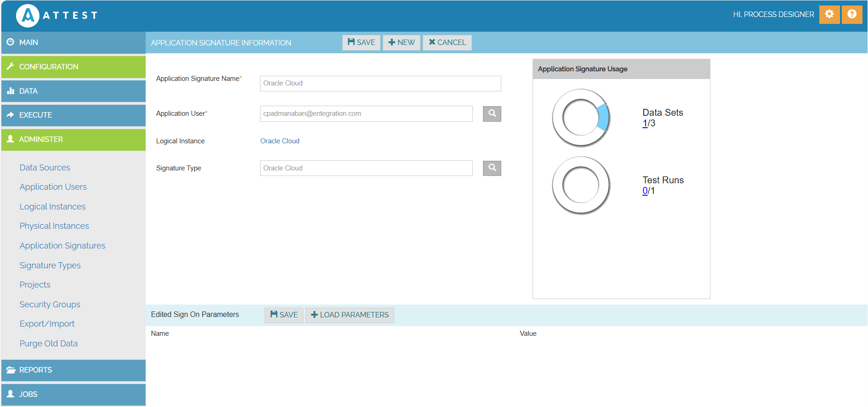Collapse the ADMINISTER menu section
Image resolution: width=868 pixels, height=407 pixels.
click(74, 139)
